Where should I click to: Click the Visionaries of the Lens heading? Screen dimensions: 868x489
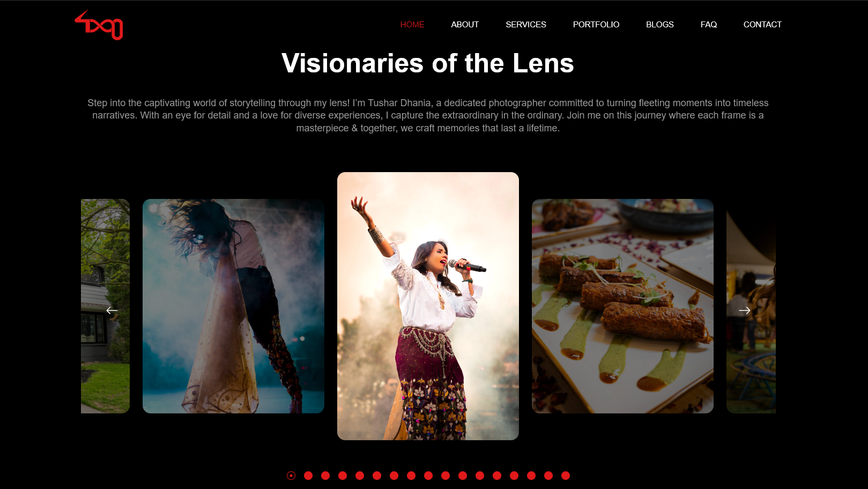point(428,63)
